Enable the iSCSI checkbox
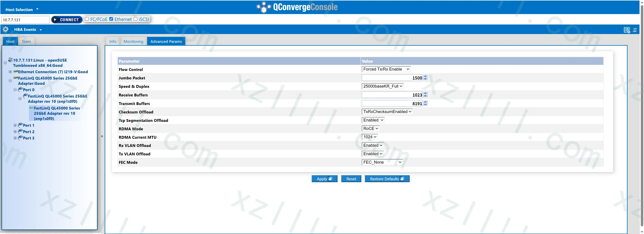Screen dimensions: 644x234 (135, 19)
